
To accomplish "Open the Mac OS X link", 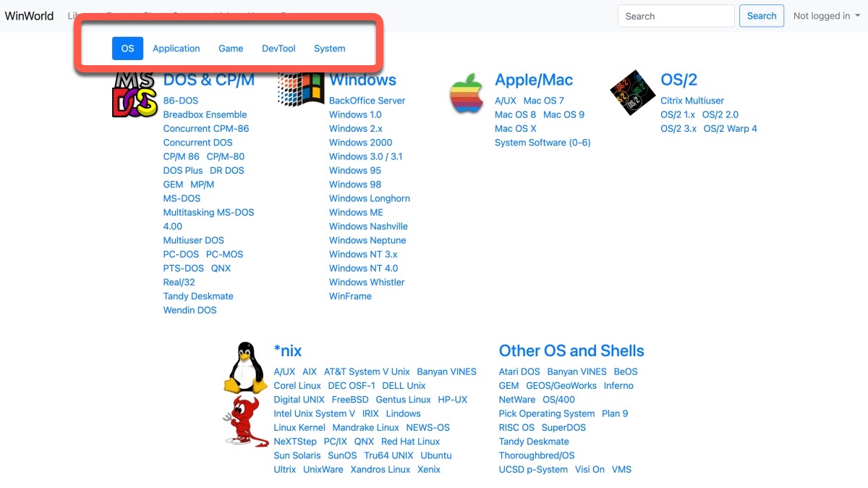I will (516, 129).
